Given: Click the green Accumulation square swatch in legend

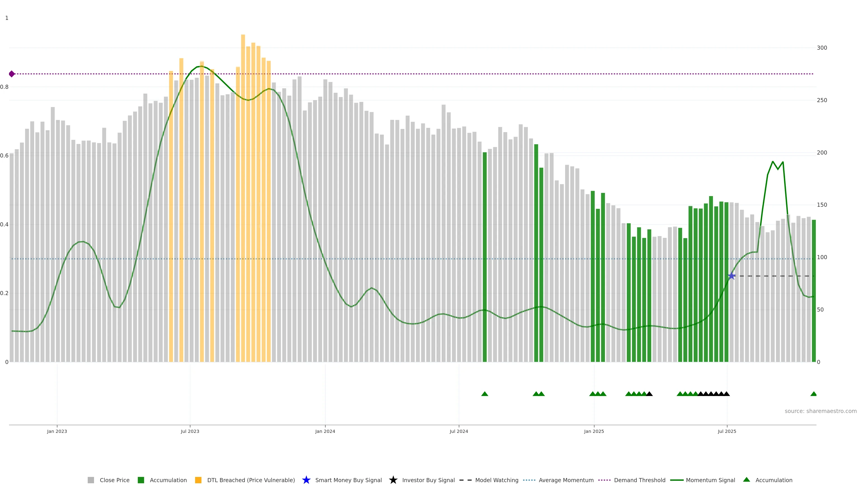Looking at the screenshot, I should 141,480.
